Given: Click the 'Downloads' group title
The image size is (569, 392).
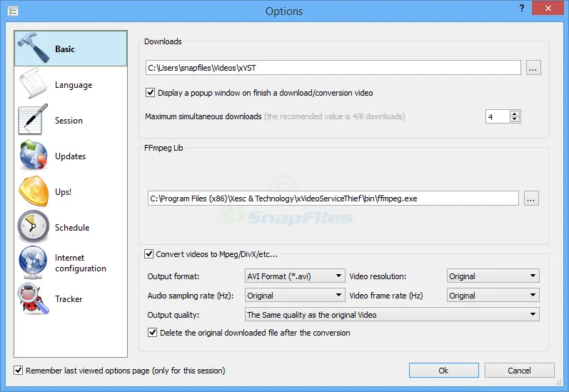Looking at the screenshot, I should click(163, 41).
